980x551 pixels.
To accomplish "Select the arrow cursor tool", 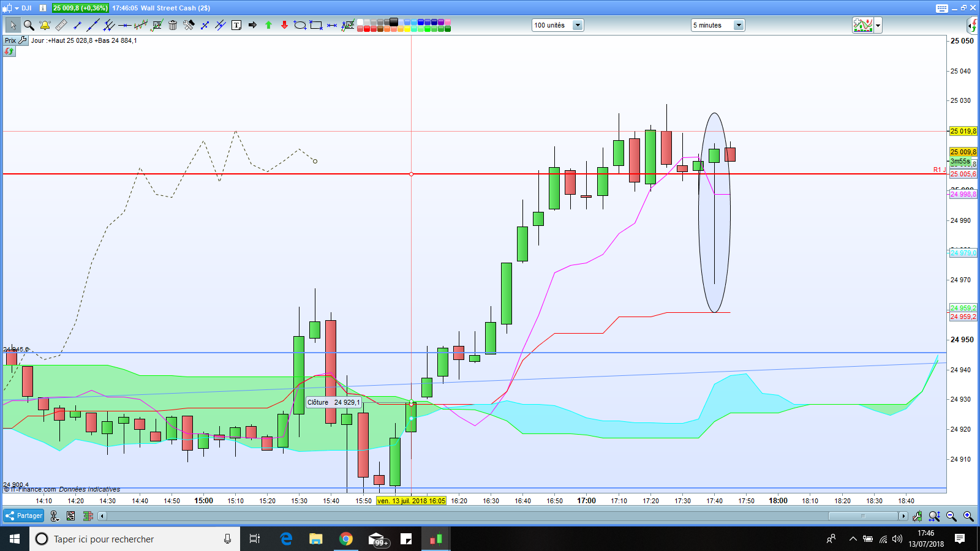I will pos(12,25).
